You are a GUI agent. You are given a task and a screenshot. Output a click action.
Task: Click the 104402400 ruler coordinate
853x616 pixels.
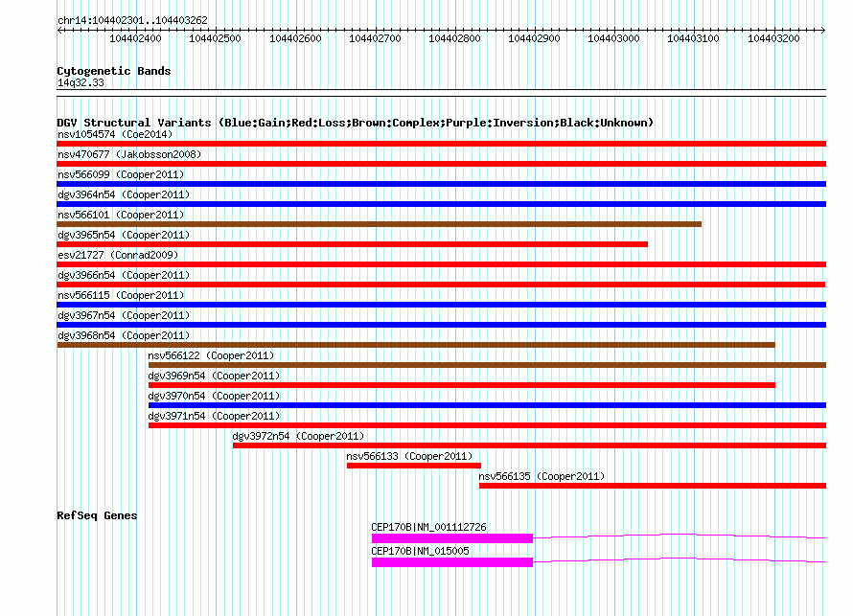pos(135,38)
